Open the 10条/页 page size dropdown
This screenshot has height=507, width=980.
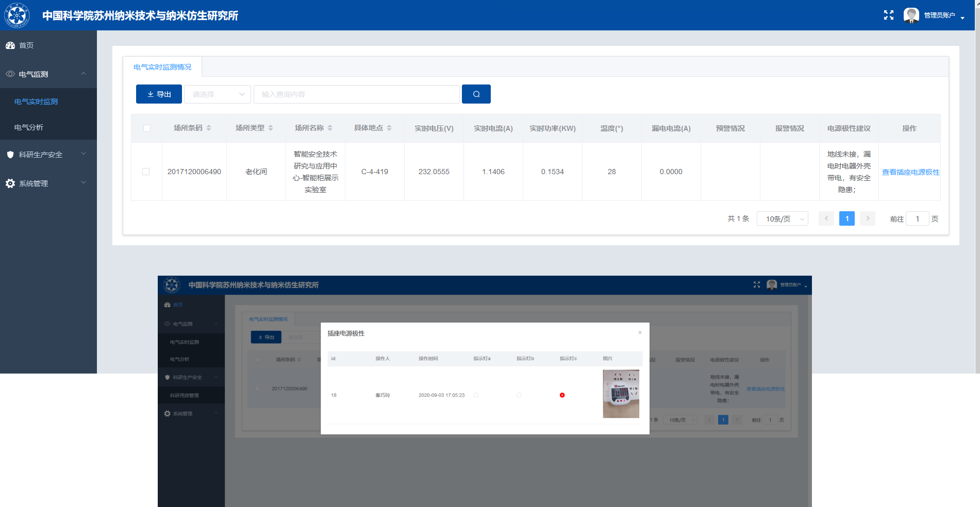[782, 219]
